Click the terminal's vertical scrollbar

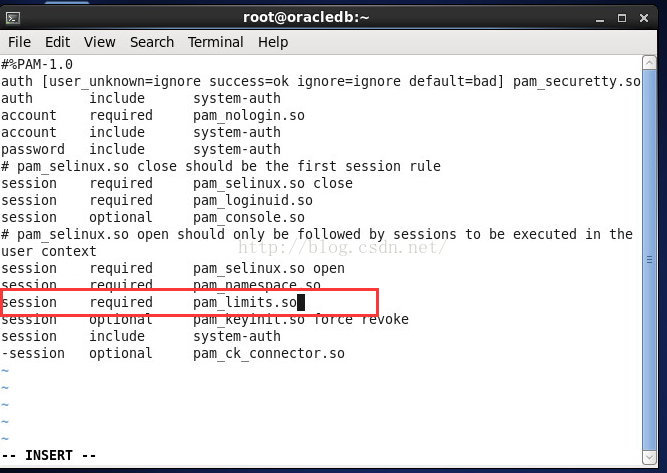point(648,250)
